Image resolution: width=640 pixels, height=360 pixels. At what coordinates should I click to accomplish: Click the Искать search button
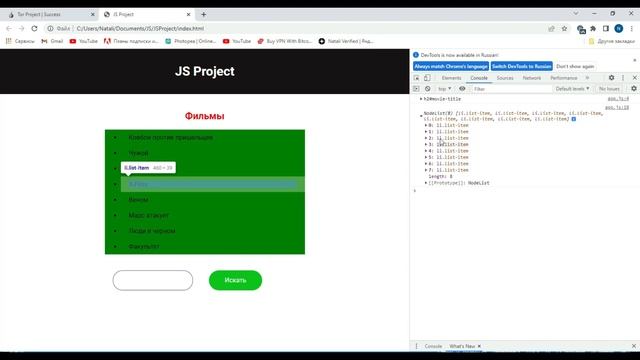[x=235, y=280]
